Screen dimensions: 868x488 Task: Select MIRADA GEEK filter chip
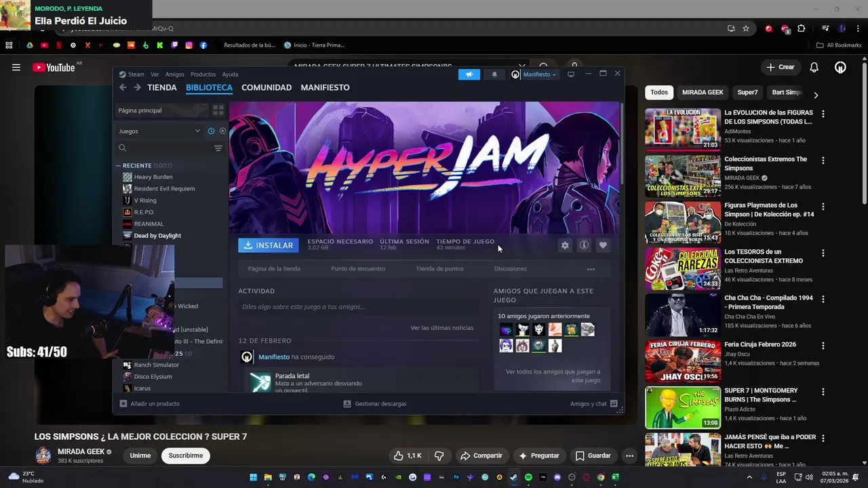point(703,92)
